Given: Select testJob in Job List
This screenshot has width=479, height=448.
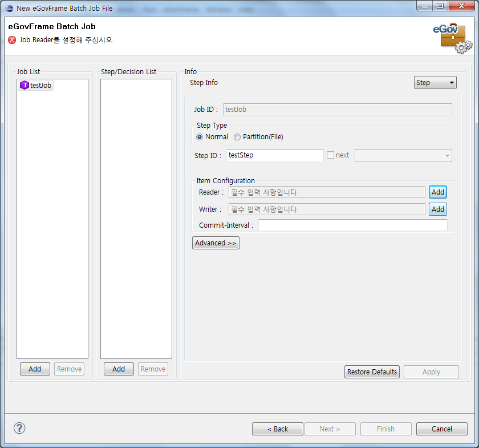Looking at the screenshot, I should [36, 85].
